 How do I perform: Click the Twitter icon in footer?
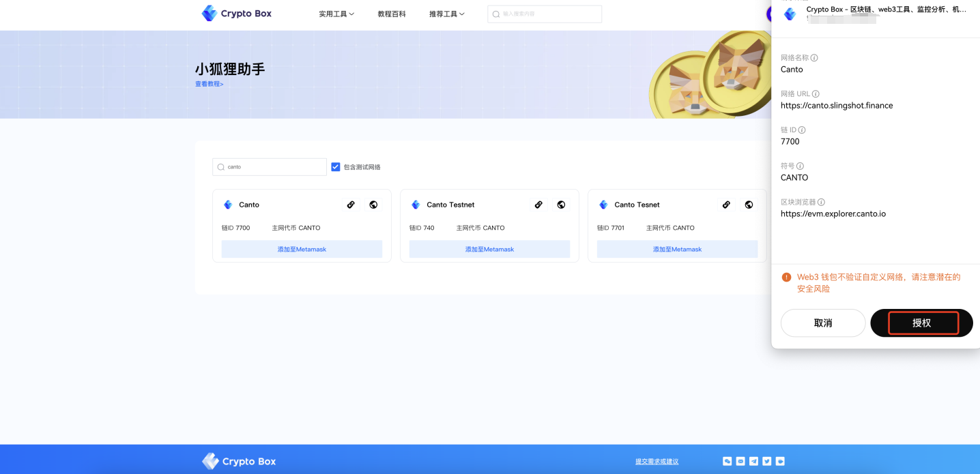pos(767,462)
